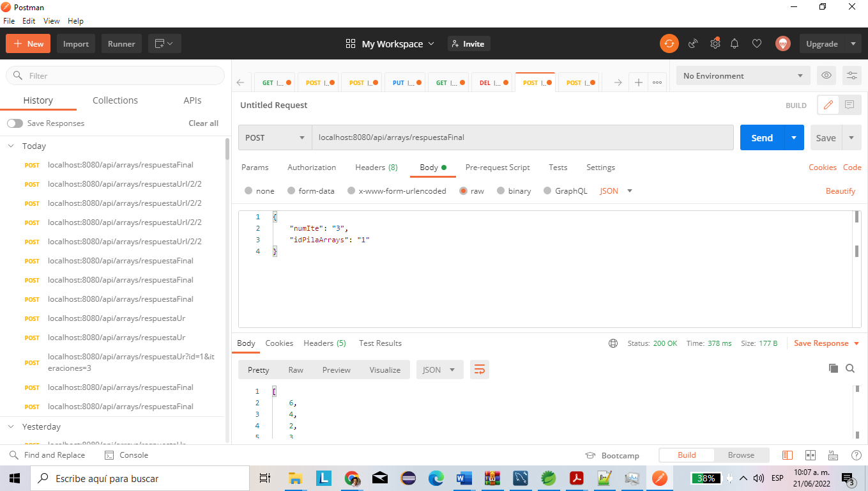Open the Console from the status bar
The image size is (868, 491).
(x=126, y=455)
